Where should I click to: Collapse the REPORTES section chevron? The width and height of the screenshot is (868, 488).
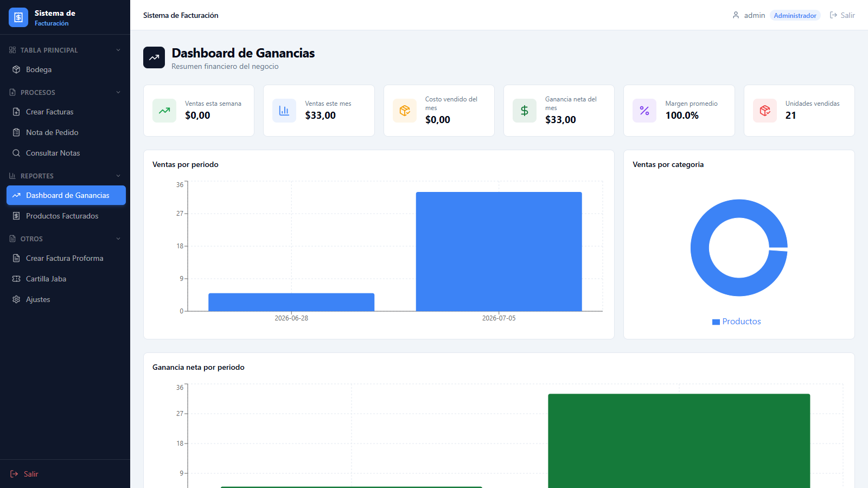click(x=118, y=176)
